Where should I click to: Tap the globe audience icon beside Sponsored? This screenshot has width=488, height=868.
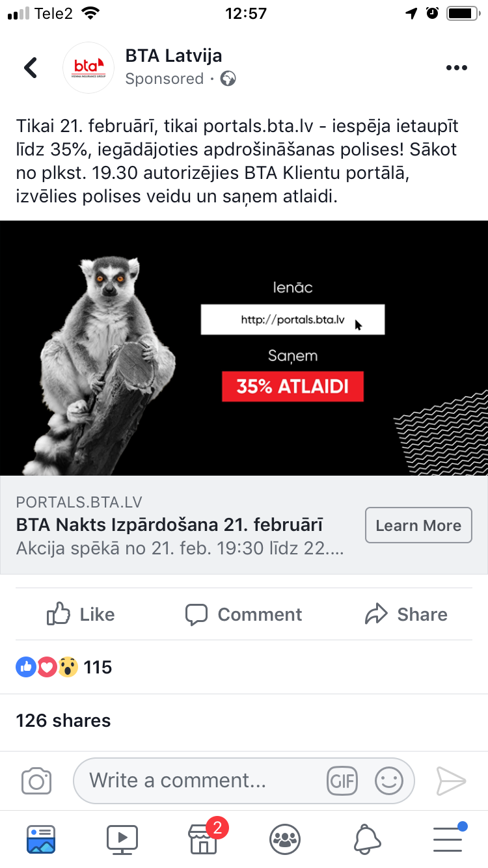click(x=228, y=79)
